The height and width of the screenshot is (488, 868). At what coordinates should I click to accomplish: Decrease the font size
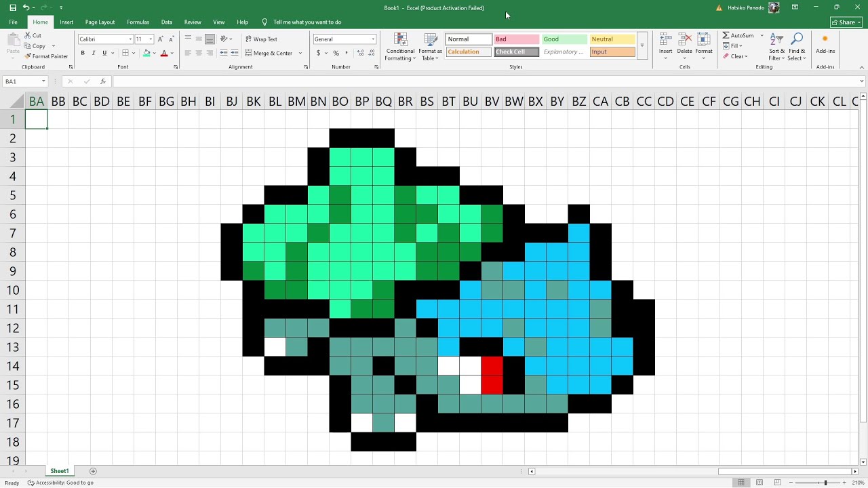click(171, 39)
